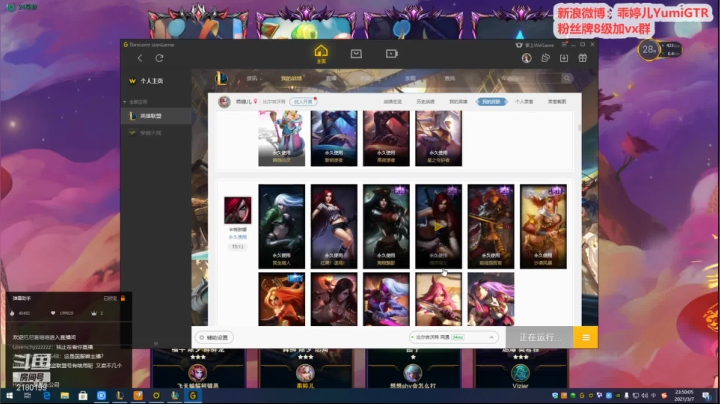Viewport: 720px width, 404px height.
Task: Open the pink-haired Katarina skin card
Action: point(439,299)
